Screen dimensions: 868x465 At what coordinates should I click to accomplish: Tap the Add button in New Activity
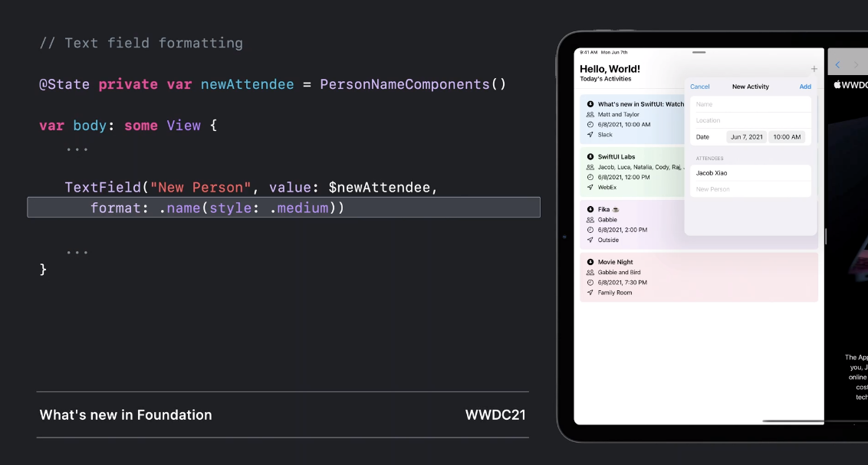pyautogui.click(x=805, y=87)
